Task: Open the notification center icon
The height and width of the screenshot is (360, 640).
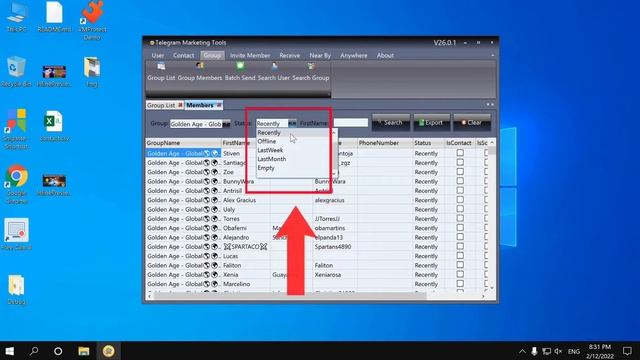Action: click(627, 351)
